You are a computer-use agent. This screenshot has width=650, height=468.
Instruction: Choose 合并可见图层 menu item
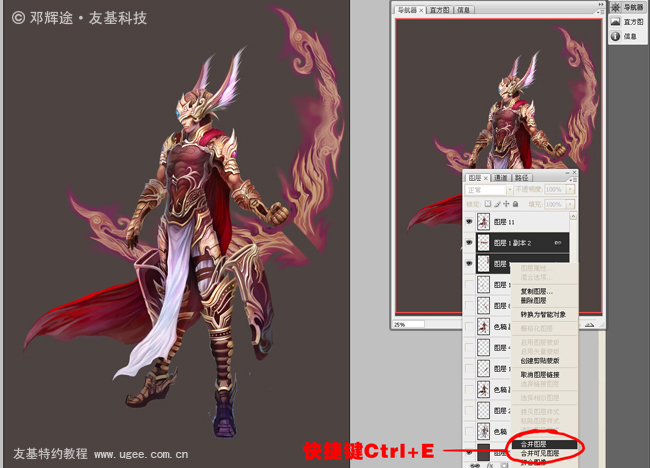coord(540,453)
